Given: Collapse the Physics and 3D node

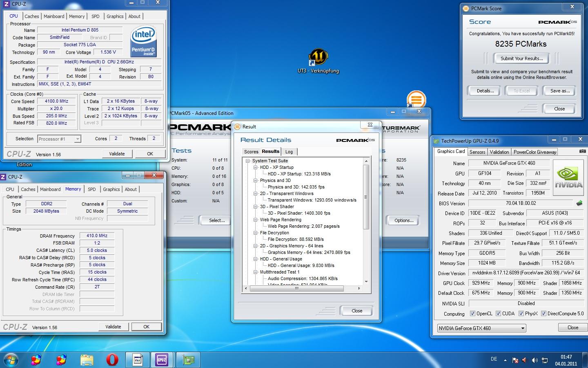Looking at the screenshot, I should tap(255, 180).
